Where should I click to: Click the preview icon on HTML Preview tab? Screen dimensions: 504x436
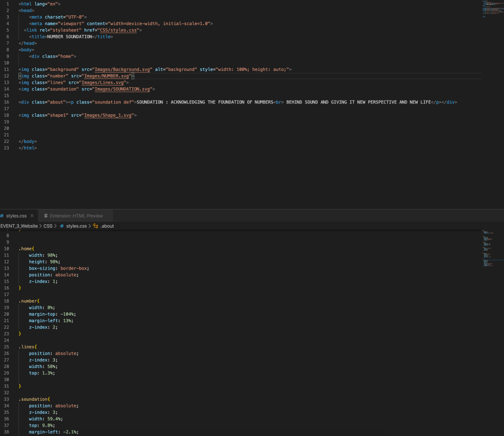[46, 216]
